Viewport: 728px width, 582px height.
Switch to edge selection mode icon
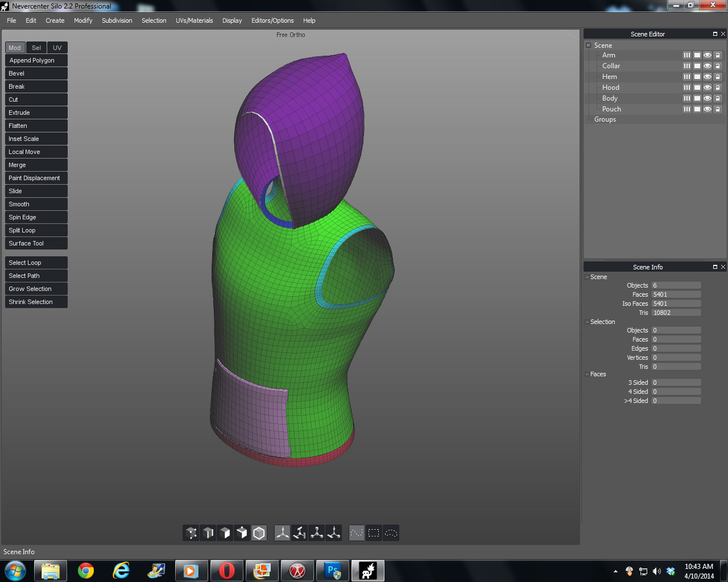pyautogui.click(x=208, y=533)
